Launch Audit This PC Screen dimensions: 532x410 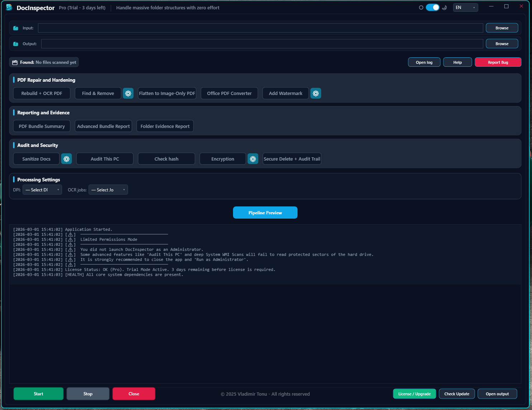click(105, 159)
